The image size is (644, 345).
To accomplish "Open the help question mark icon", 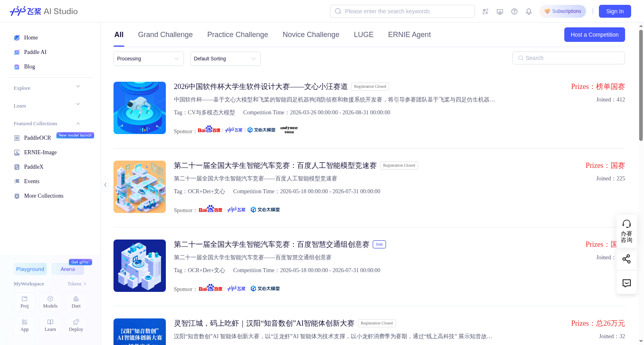I will (514, 12).
